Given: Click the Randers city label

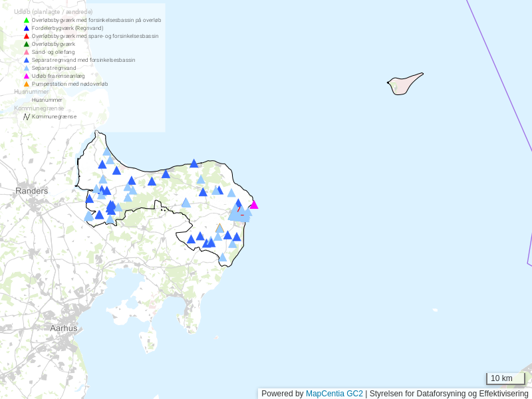Looking at the screenshot, I should [x=32, y=191].
